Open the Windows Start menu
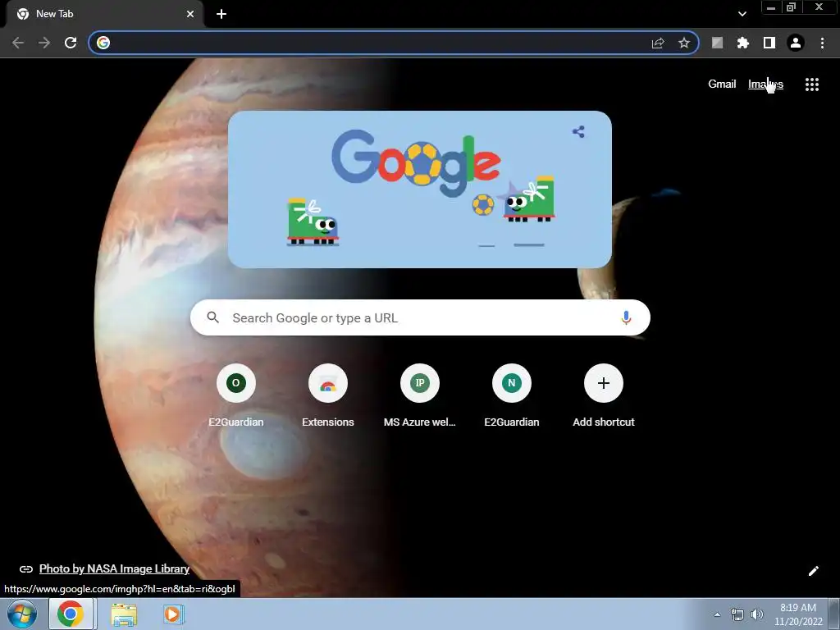Screen dimensions: 840x630 coord(22,614)
